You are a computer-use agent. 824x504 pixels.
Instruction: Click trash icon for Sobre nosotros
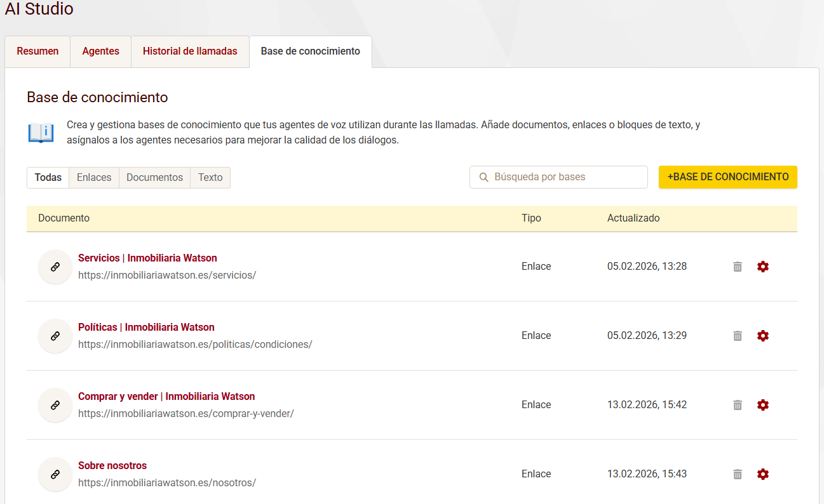click(738, 474)
